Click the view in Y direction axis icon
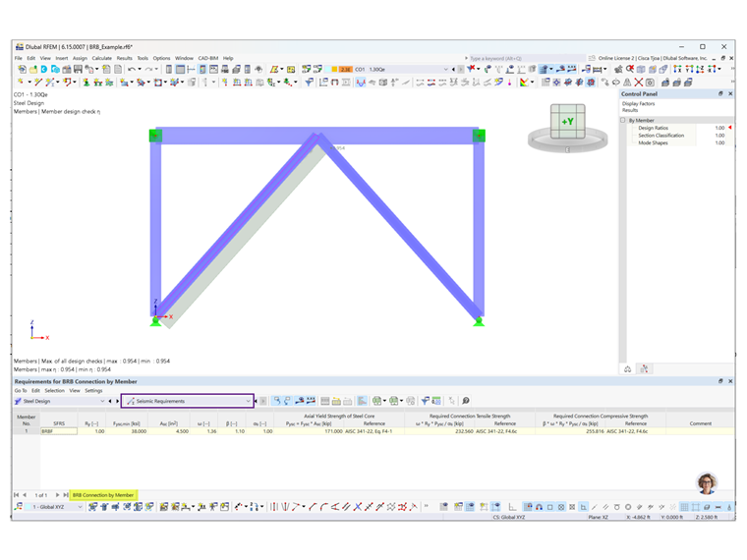747x560 pixels. tap(689, 69)
